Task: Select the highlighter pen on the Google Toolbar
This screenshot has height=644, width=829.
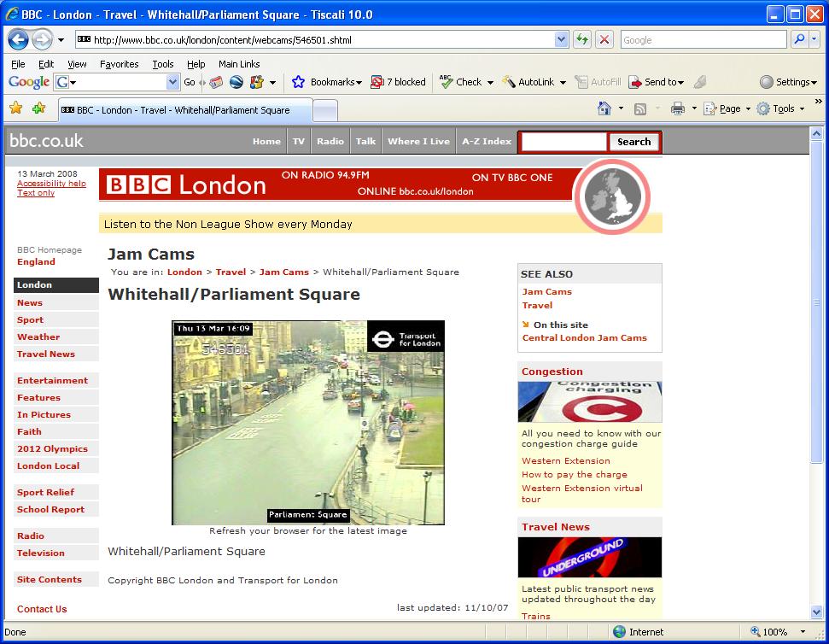Action: click(700, 81)
